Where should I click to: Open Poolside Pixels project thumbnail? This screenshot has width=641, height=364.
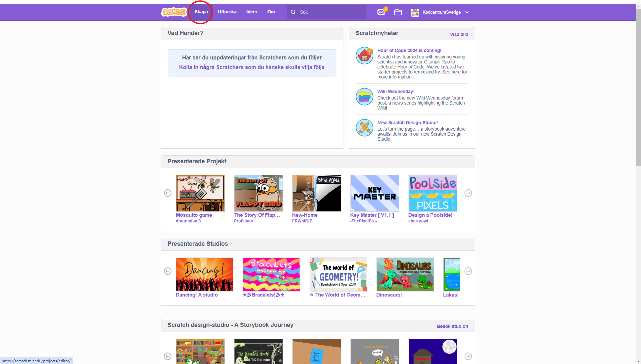coord(433,193)
